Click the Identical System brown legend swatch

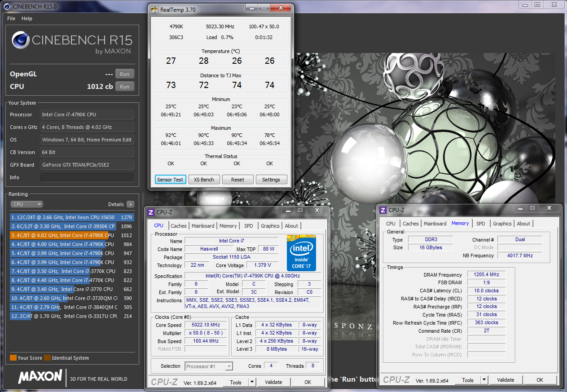pos(47,358)
